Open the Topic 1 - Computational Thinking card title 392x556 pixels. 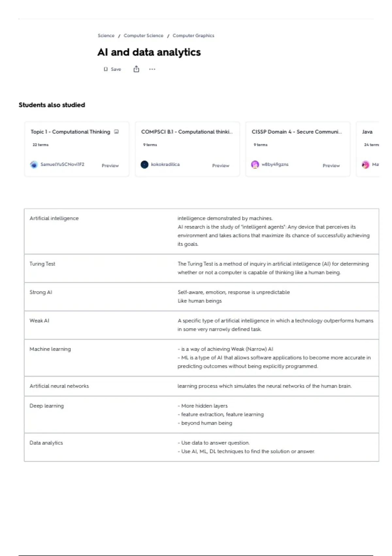pos(70,132)
